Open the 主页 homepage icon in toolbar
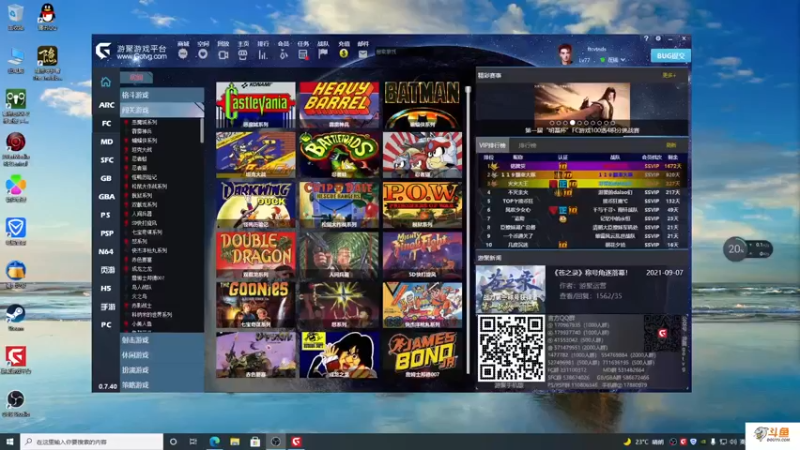 point(243,54)
